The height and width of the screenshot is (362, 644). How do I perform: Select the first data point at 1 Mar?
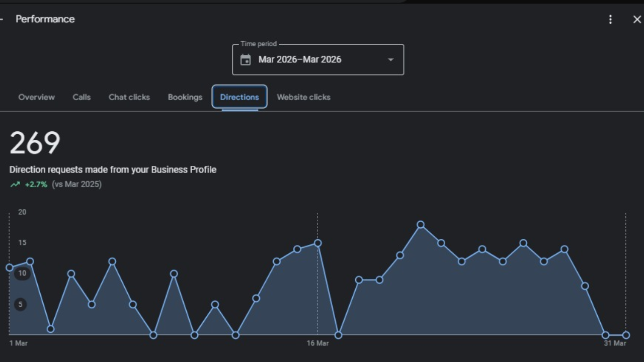click(x=10, y=267)
